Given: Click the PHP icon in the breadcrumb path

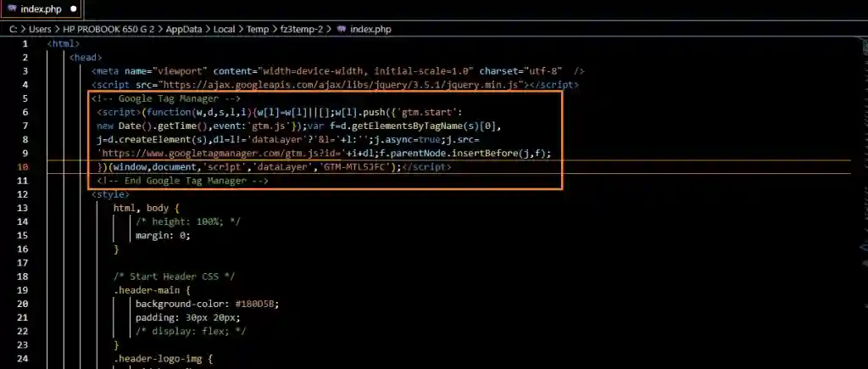Looking at the screenshot, I should click(342, 30).
